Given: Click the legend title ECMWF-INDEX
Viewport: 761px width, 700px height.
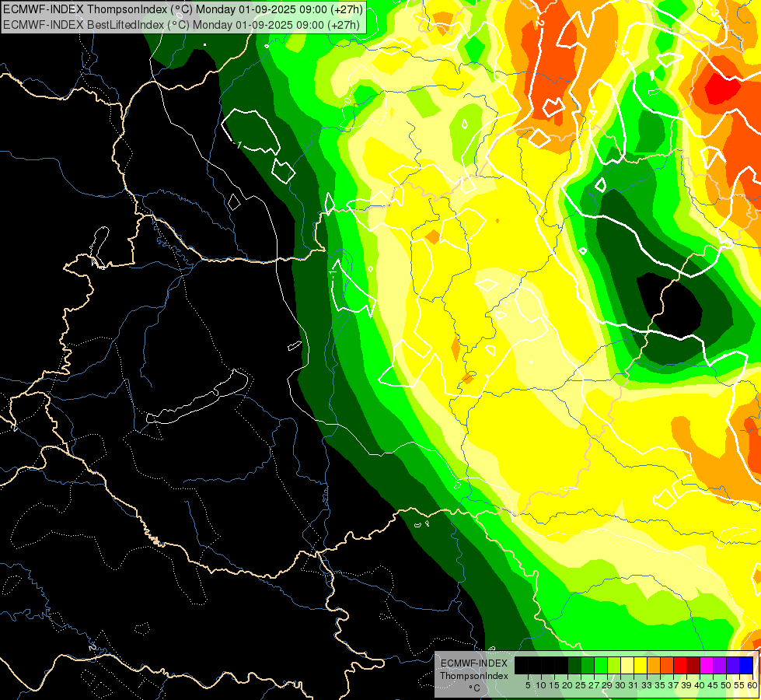Looking at the screenshot, I should pyautogui.click(x=474, y=663).
